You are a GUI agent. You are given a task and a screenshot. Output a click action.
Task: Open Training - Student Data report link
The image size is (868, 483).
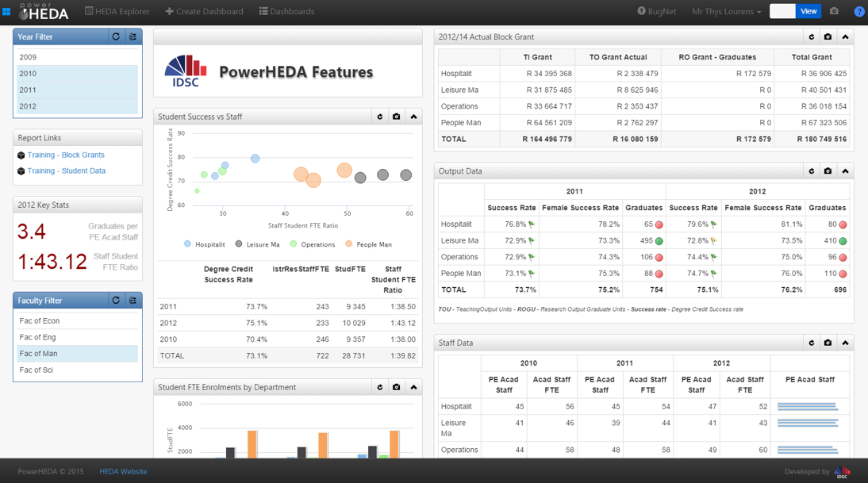[67, 171]
